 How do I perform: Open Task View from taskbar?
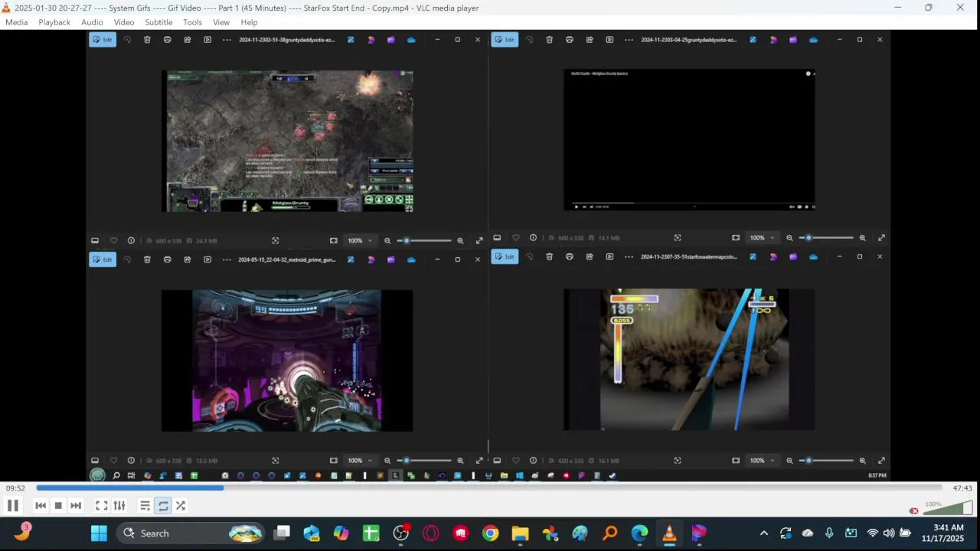[283, 533]
